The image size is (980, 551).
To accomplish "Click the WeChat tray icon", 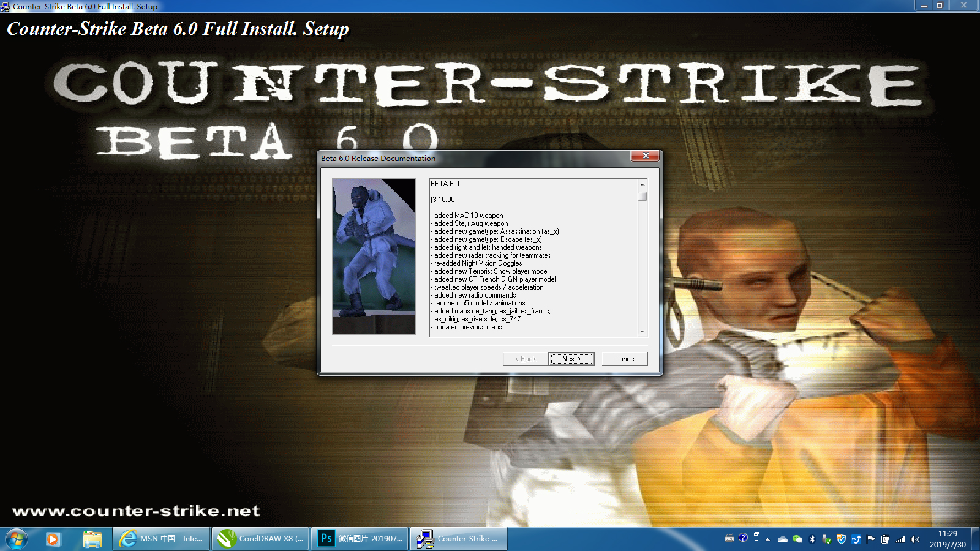I will 797,539.
